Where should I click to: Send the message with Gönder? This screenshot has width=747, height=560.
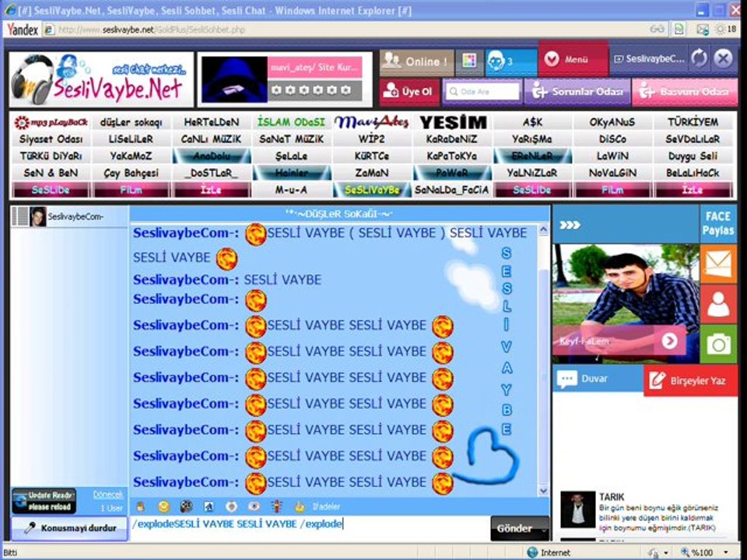click(x=519, y=529)
